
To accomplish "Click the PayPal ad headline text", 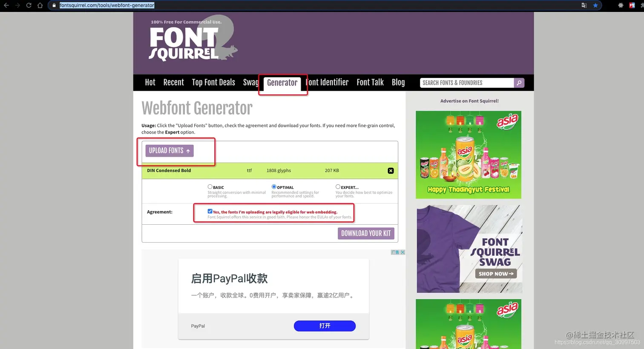I will click(x=229, y=279).
